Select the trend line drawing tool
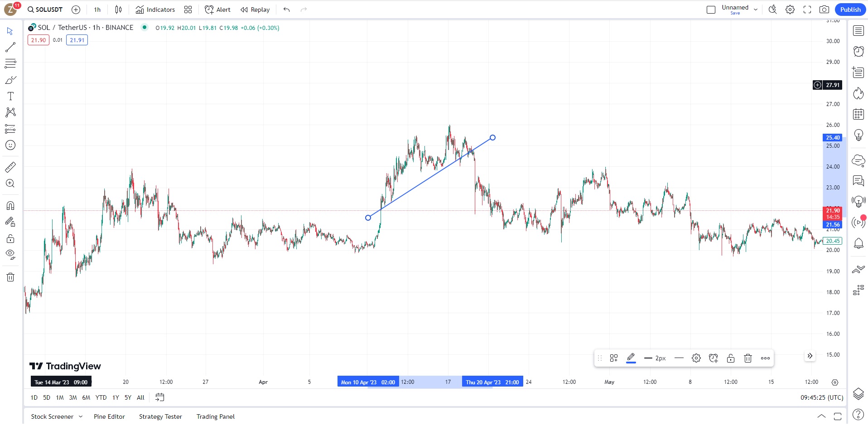The image size is (868, 426). (10, 47)
